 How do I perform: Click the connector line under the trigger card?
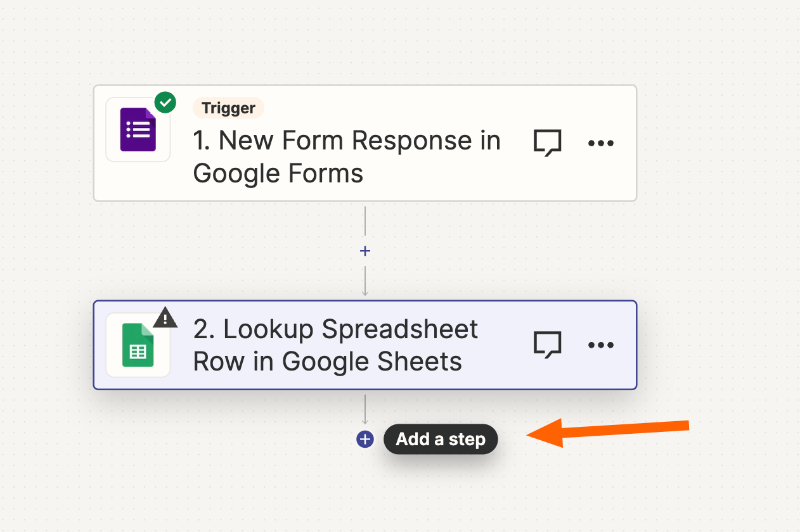click(365, 222)
